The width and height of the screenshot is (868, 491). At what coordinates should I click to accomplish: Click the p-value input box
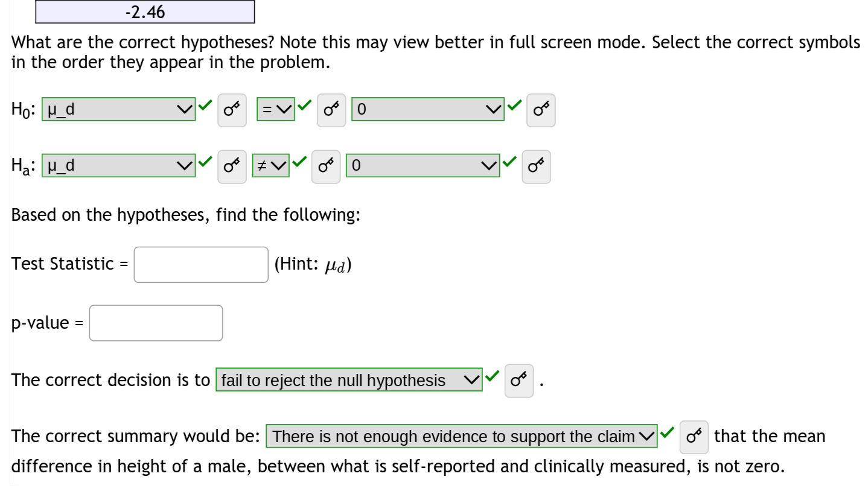point(156,323)
